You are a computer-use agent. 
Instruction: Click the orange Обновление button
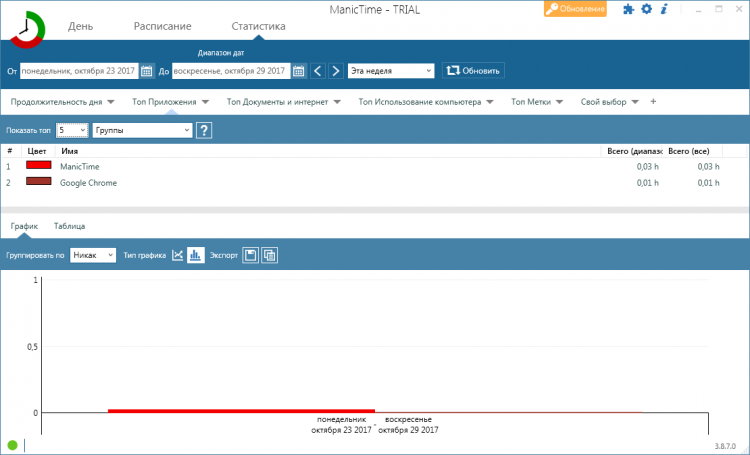[x=575, y=9]
